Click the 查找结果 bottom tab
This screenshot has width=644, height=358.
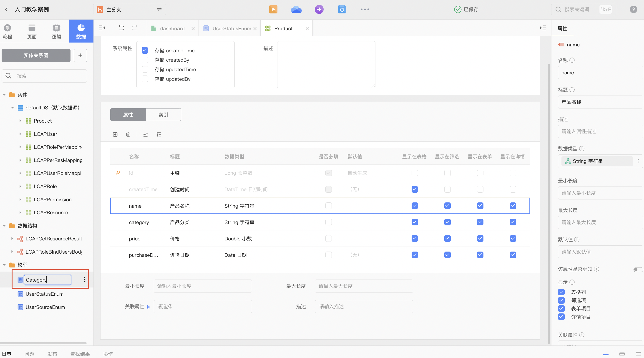pos(80,354)
